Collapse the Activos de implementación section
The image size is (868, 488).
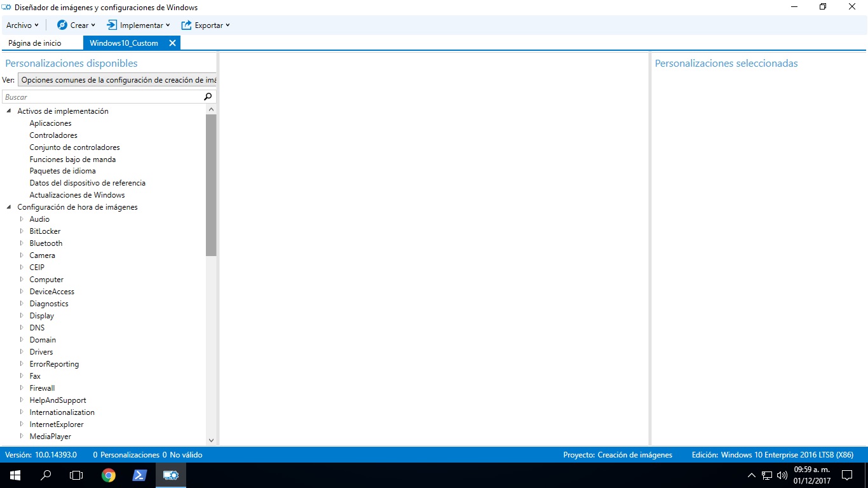click(9, 111)
